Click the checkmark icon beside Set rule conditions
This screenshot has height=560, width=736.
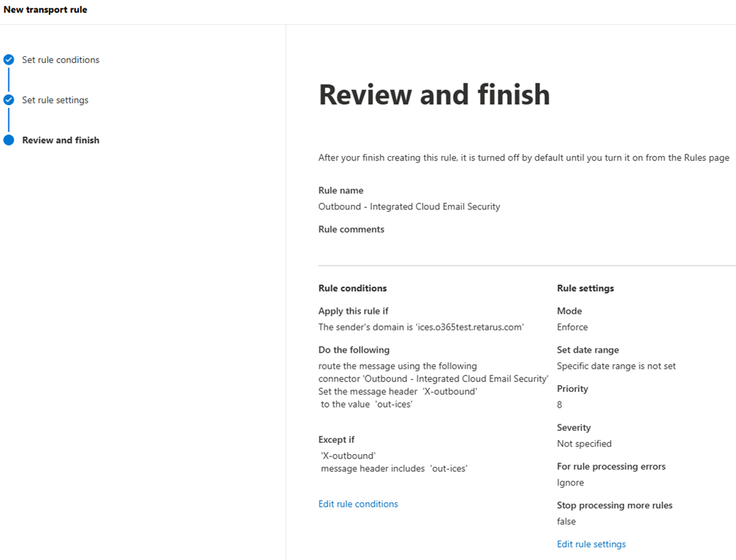coord(9,60)
